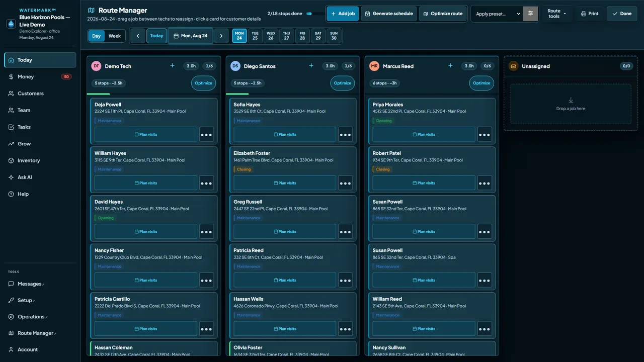Go to previous day with left chevron

[x=138, y=36]
